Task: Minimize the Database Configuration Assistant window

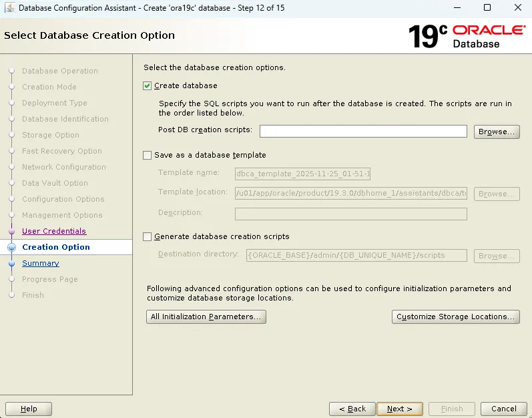Action: [457, 7]
